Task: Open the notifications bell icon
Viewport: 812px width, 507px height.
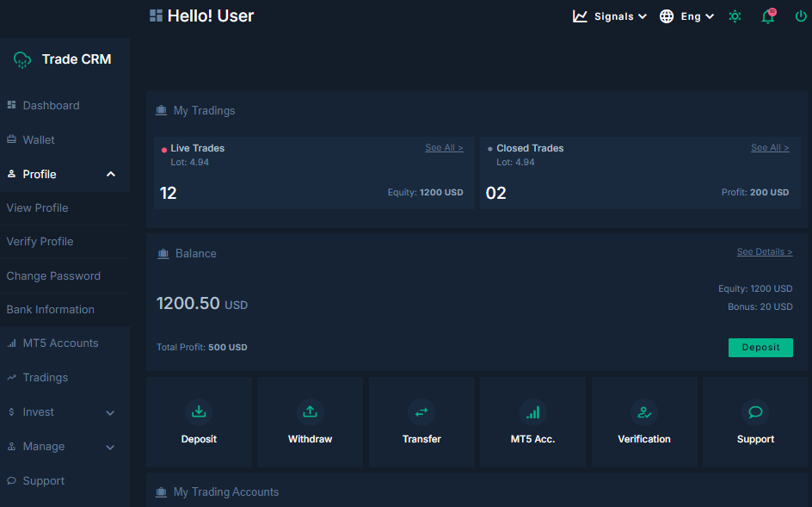Action: (x=768, y=16)
